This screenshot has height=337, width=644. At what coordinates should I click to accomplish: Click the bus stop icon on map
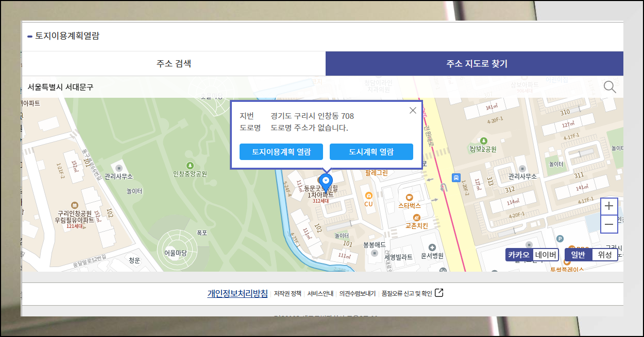[x=456, y=178]
